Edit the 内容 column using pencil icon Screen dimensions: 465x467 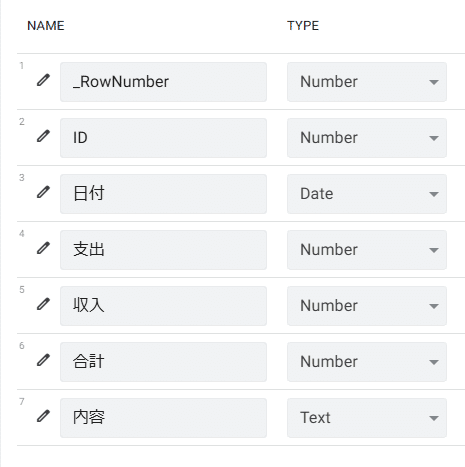tap(43, 416)
